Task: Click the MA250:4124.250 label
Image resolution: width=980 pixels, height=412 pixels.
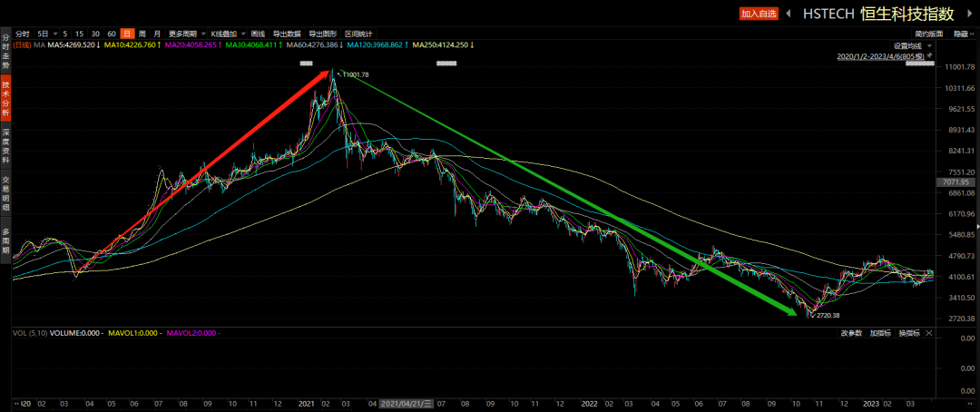Action: point(444,45)
